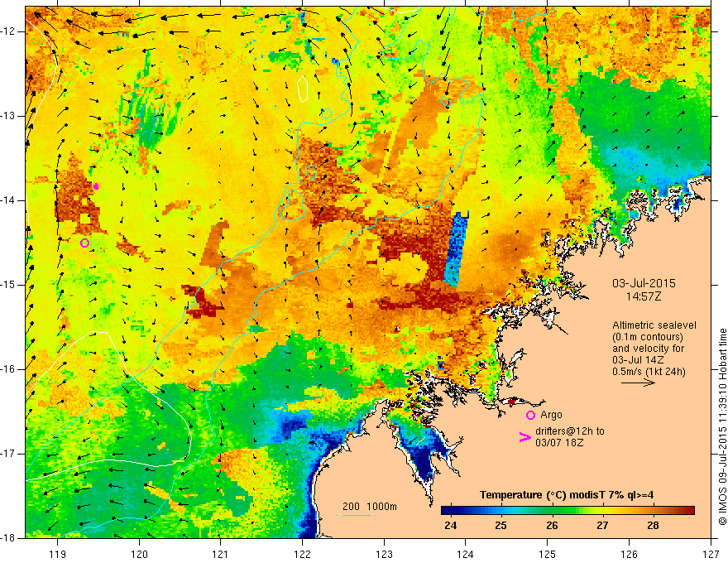Click the 0.5m/s velocity scale arrow

pos(638,383)
